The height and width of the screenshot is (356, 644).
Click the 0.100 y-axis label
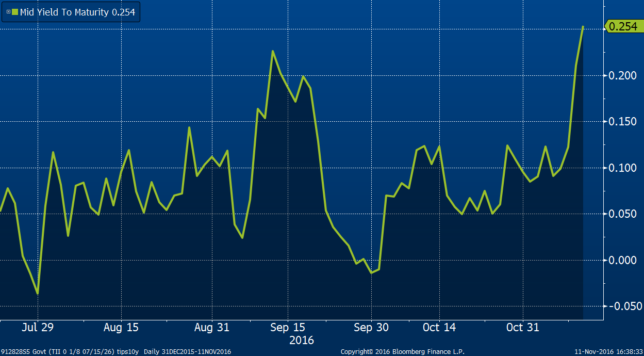coord(623,168)
